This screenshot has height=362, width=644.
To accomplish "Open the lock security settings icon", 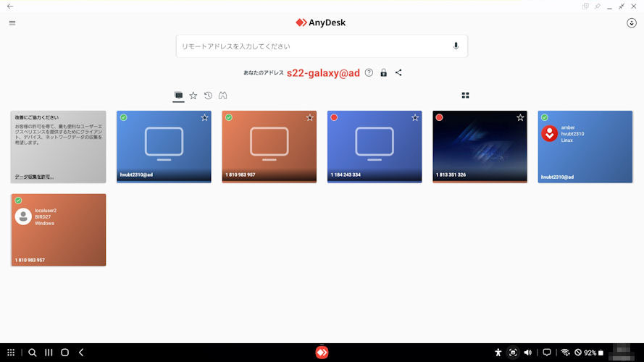I will click(x=383, y=72).
